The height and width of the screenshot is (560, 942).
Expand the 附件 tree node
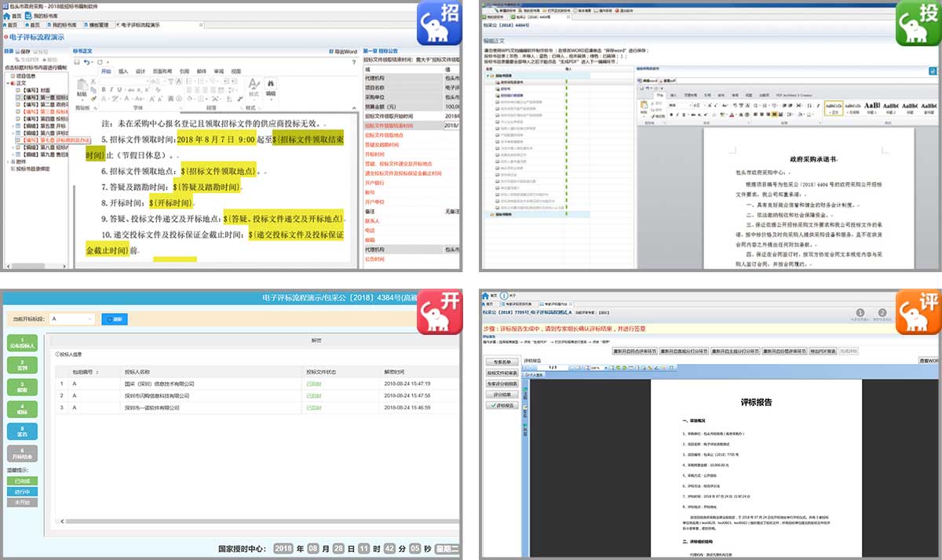coord(9,162)
